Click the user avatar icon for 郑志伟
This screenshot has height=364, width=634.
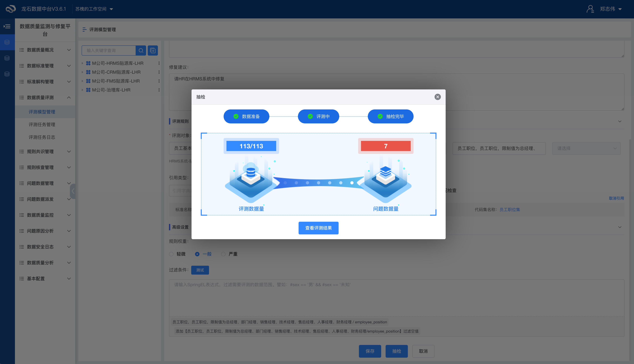(x=590, y=9)
